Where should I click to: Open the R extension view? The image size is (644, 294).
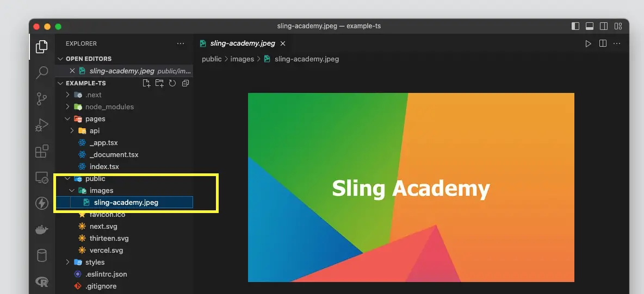tap(41, 282)
